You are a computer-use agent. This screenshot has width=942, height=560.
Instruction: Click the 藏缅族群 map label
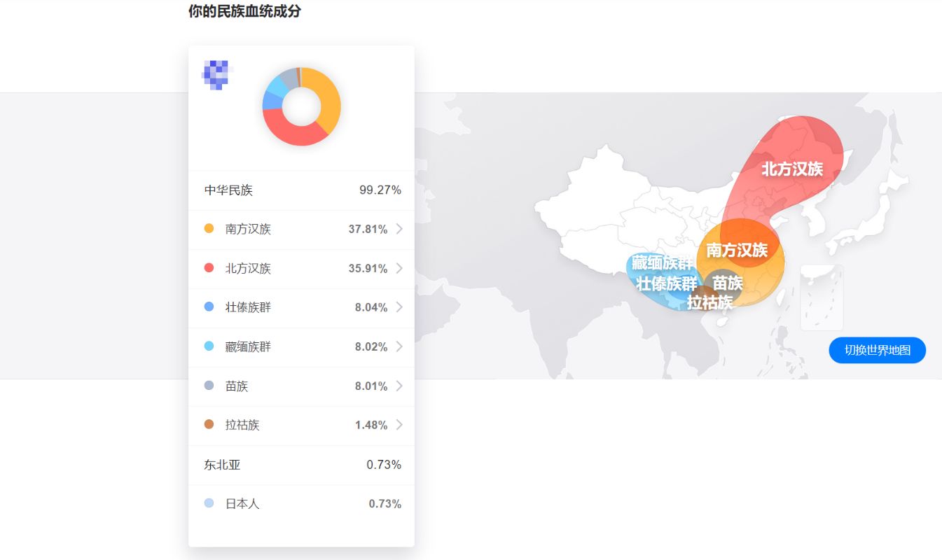662,264
